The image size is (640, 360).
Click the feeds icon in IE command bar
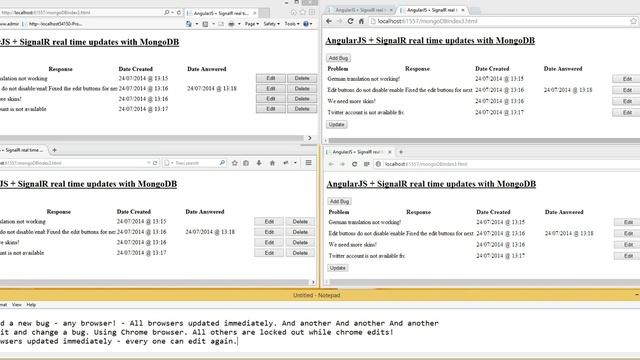click(x=205, y=24)
